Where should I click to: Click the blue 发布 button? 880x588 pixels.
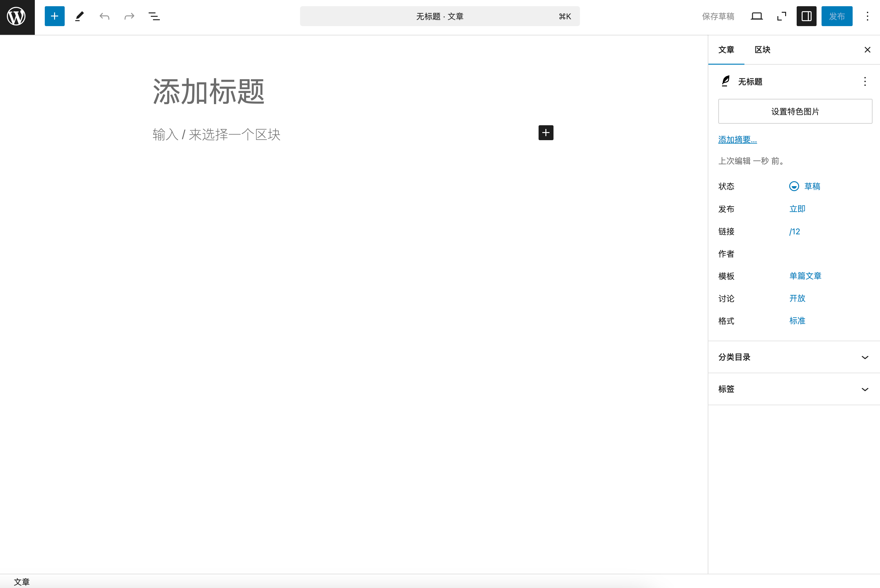click(836, 16)
